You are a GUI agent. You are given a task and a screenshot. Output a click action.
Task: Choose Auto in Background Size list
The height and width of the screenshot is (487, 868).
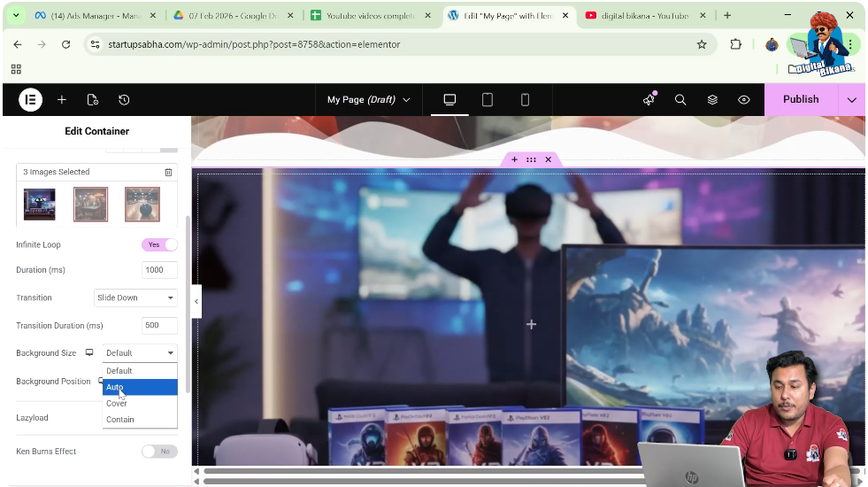click(x=140, y=387)
